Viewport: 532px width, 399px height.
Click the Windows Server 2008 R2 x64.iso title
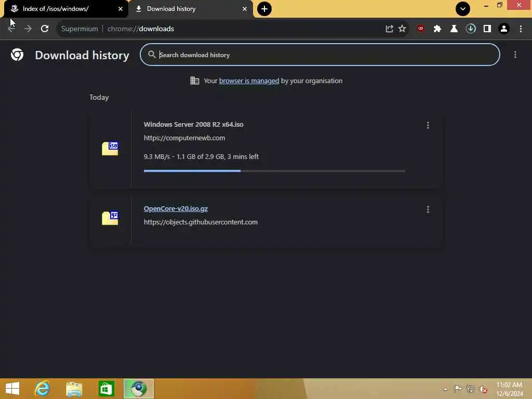193,125
